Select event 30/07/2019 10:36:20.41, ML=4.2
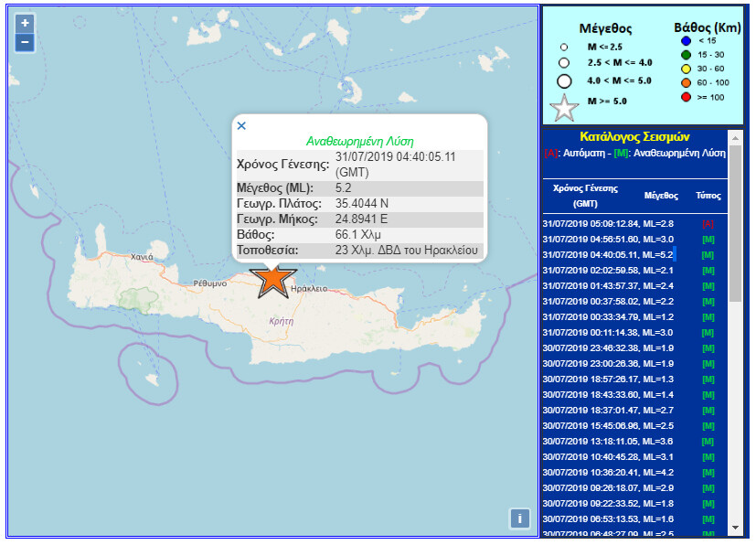Image resolution: width=756 pixels, height=545 pixels. pyautogui.click(x=608, y=473)
